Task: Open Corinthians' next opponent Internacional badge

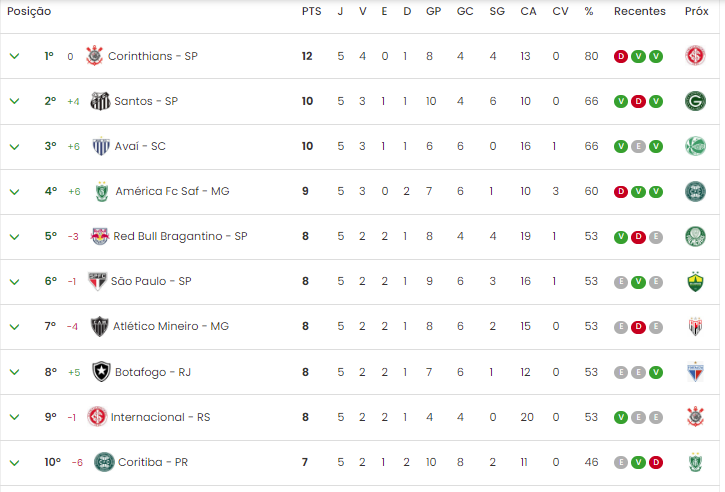Action: click(695, 56)
